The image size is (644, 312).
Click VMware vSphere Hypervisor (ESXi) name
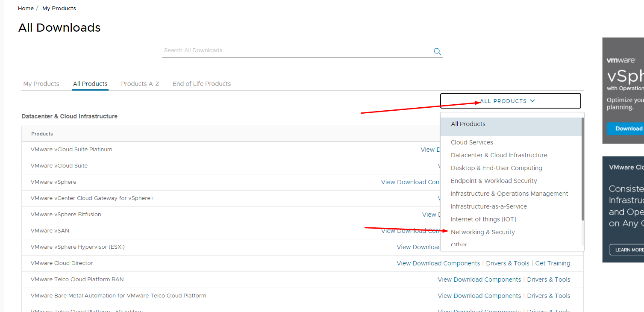(x=78, y=247)
